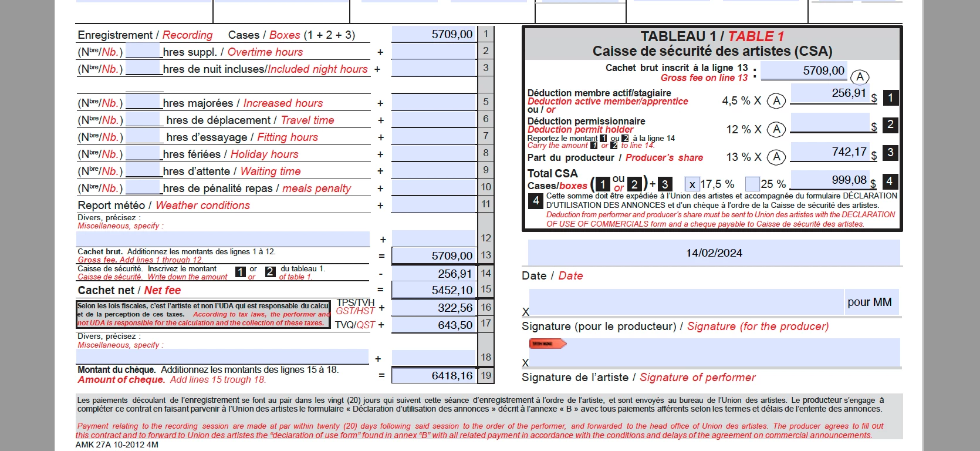Click the net fee field 5452,10

pos(434,290)
